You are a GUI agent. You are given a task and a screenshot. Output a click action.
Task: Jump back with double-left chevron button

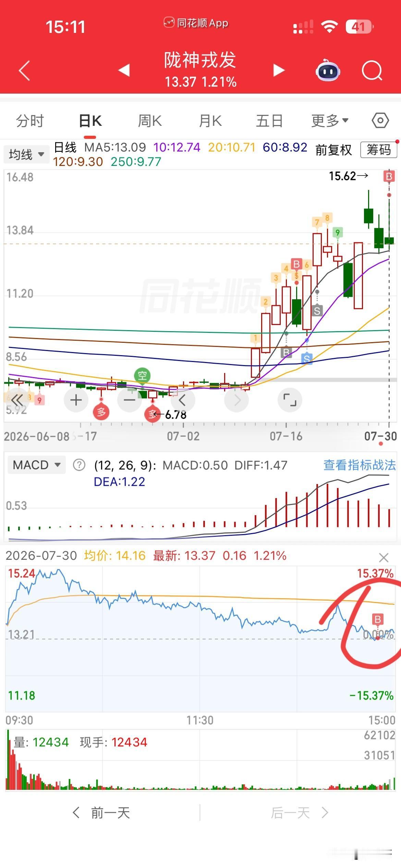17,400
